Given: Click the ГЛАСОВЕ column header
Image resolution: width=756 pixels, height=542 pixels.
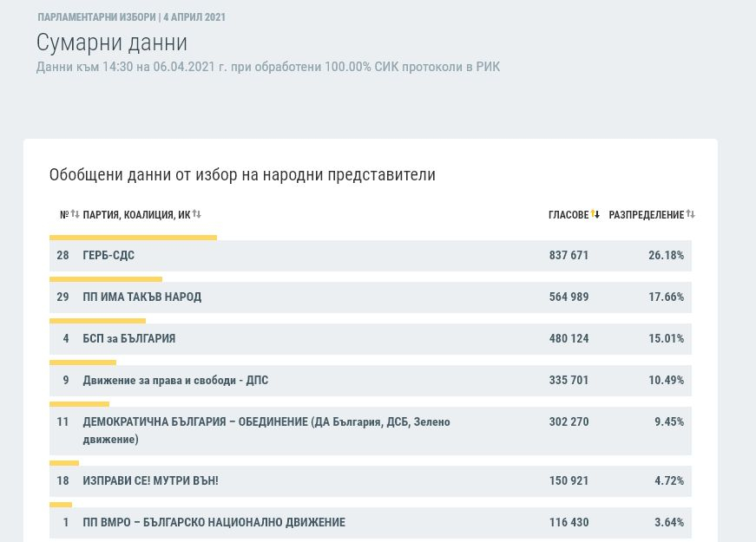Looking at the screenshot, I should coord(569,215).
